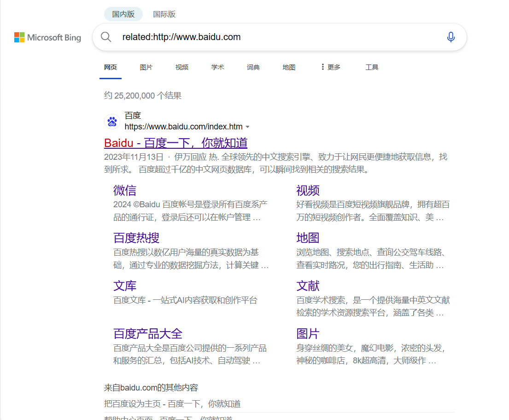509x420 pixels.
Task: Click the 来自baidu.com的其他内容 heading
Action: coord(151,388)
